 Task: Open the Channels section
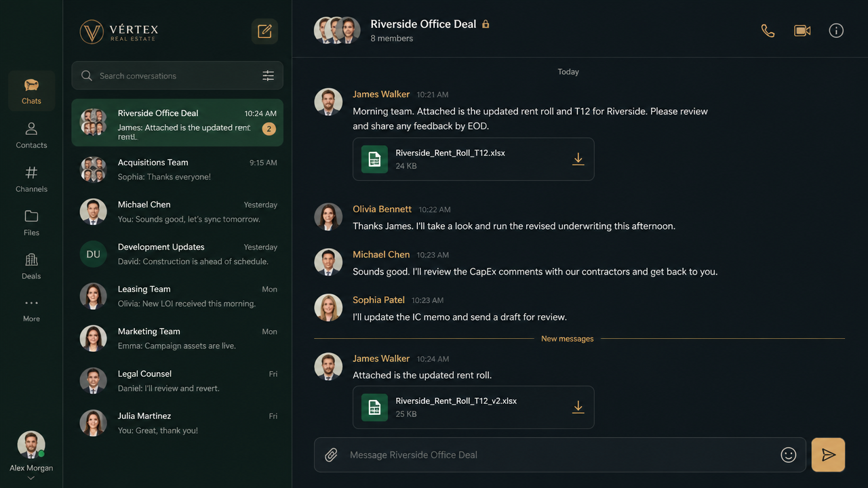tap(31, 180)
